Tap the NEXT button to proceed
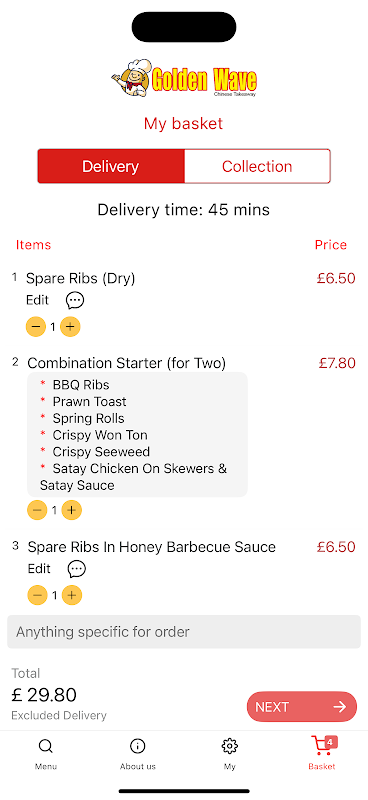The image size is (368, 800). [302, 707]
